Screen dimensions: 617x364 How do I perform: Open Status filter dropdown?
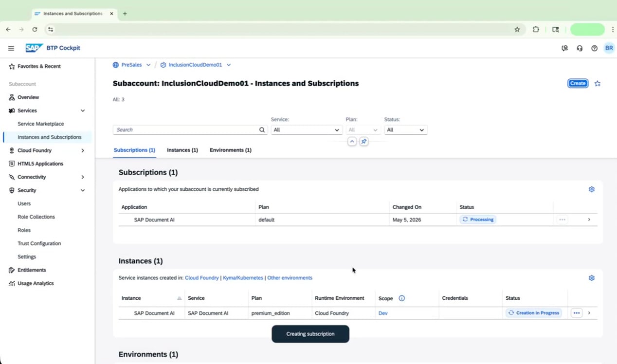(x=405, y=130)
